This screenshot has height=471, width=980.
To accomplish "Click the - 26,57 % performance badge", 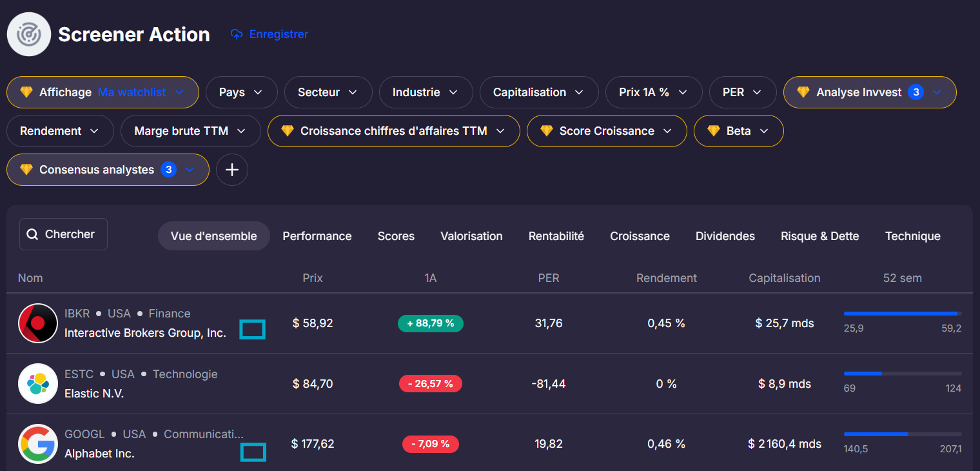I will click(x=431, y=384).
